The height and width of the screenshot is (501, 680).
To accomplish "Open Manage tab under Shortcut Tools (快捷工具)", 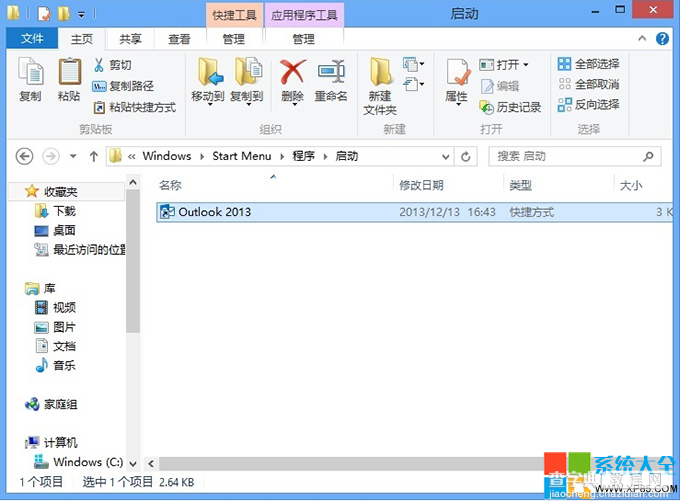I will point(234,39).
